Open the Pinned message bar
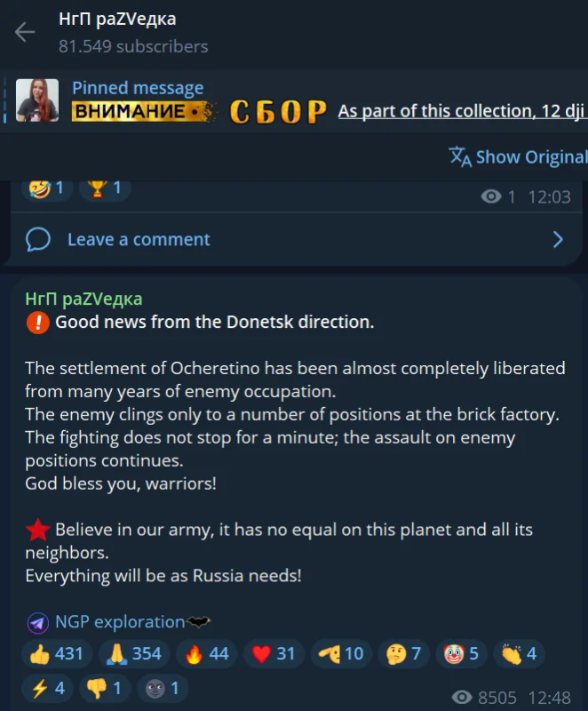This screenshot has width=588, height=711. point(294,101)
